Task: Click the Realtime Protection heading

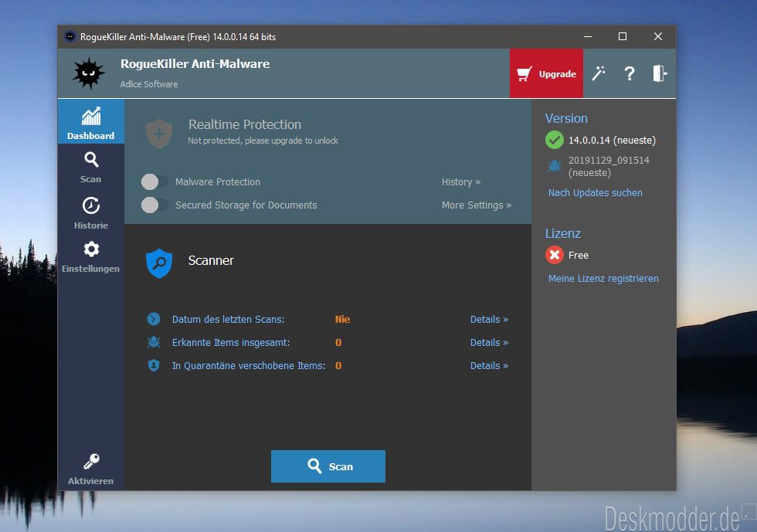Action: [x=245, y=124]
